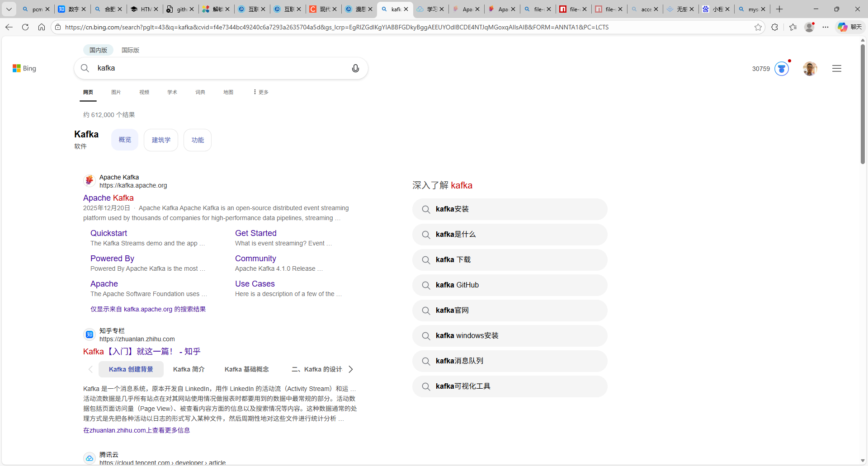Viewport: 868px width, 466px height.
Task: Select the Kafka 基础概念 section tab
Action: click(247, 369)
